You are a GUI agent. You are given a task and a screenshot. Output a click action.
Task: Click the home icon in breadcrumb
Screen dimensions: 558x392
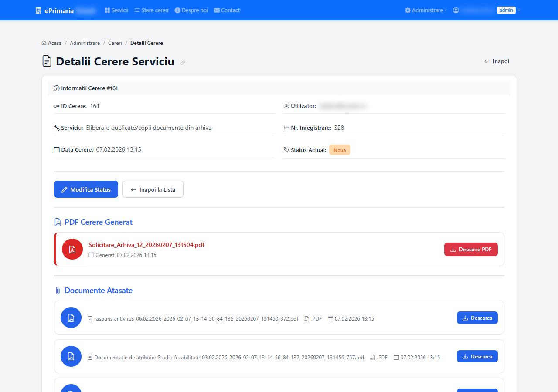click(44, 43)
